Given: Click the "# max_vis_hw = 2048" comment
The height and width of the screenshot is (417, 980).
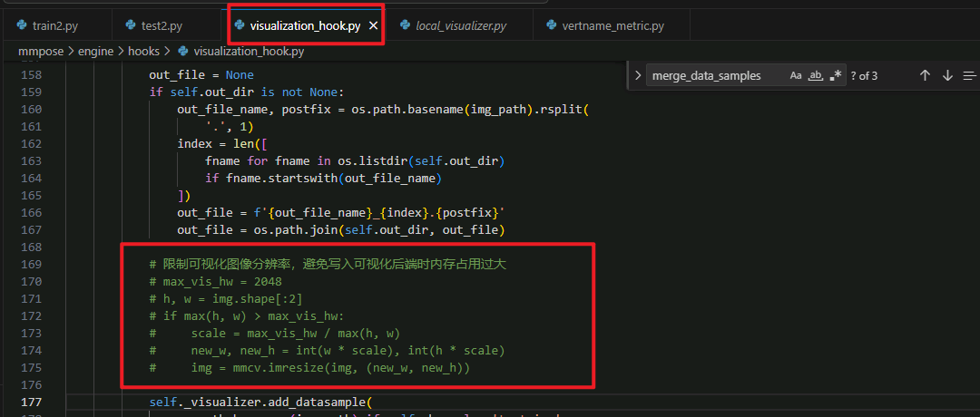Looking at the screenshot, I should pyautogui.click(x=215, y=282).
